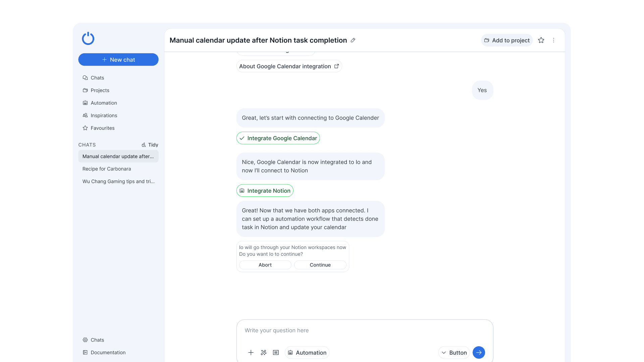Open Automation in the sidebar

(x=104, y=103)
